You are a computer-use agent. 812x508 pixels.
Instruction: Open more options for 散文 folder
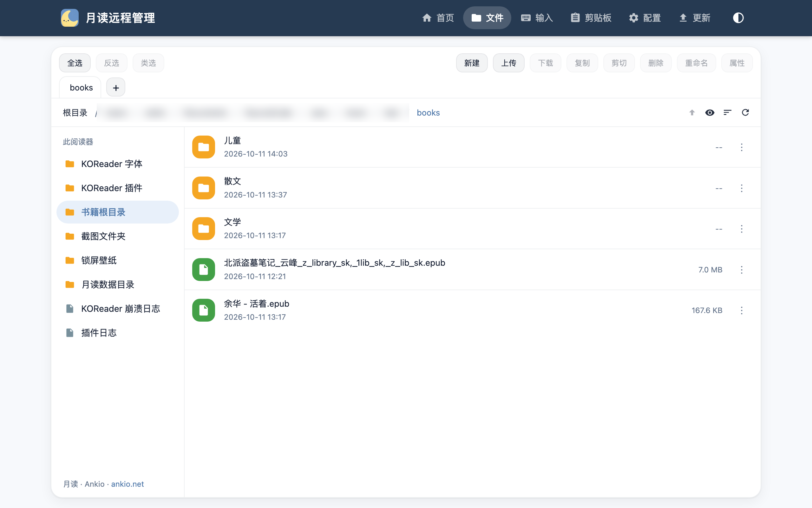(742, 188)
